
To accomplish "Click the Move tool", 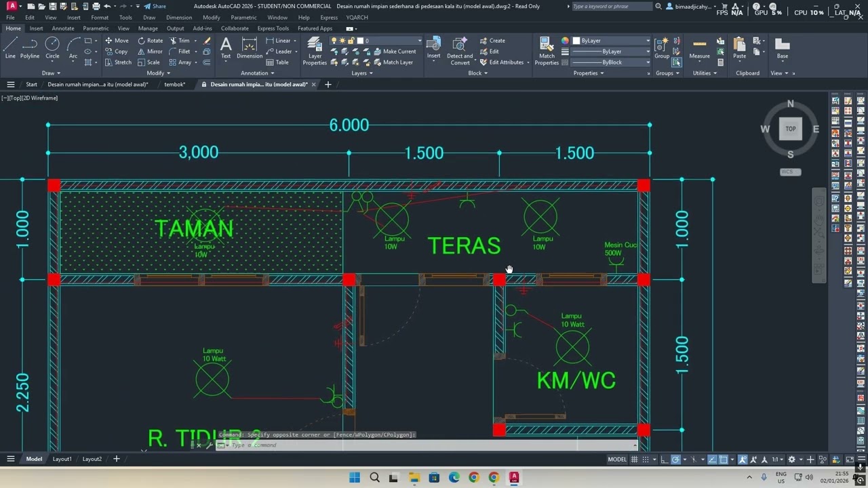I will (117, 41).
